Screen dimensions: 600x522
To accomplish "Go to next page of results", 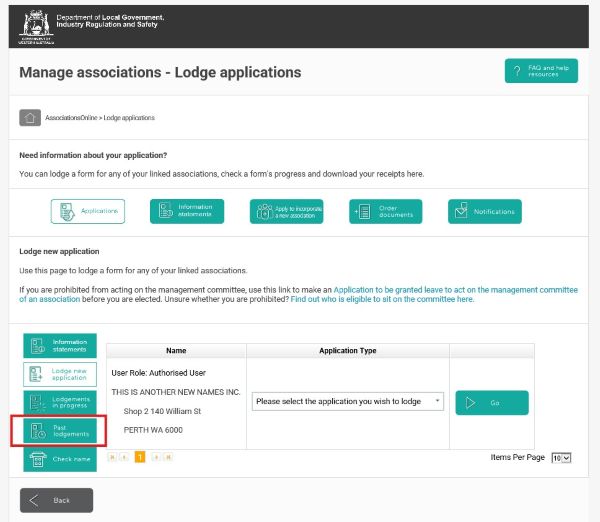I will click(156, 457).
